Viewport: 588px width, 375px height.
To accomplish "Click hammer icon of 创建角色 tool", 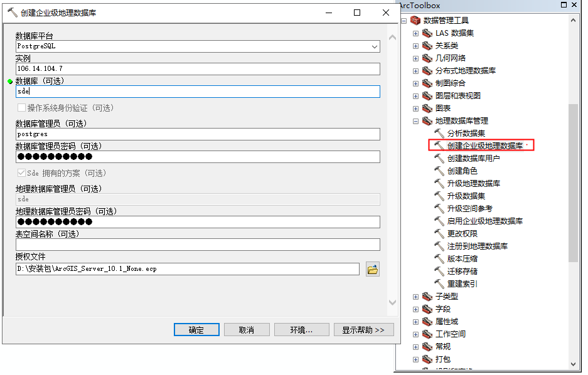I will tap(439, 171).
